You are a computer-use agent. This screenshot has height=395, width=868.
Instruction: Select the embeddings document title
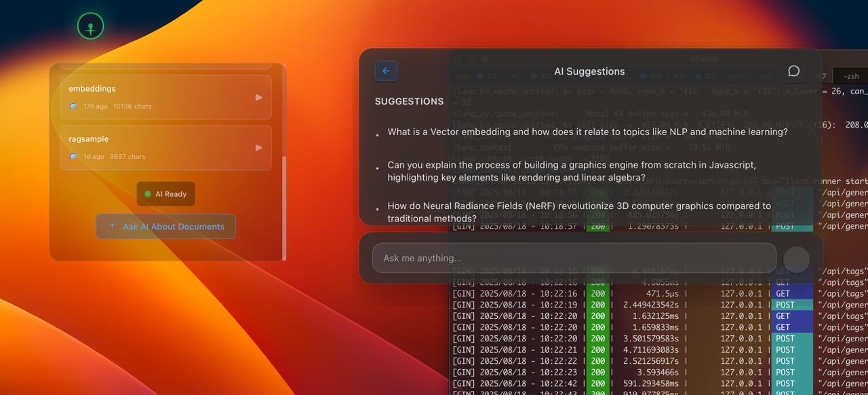92,88
